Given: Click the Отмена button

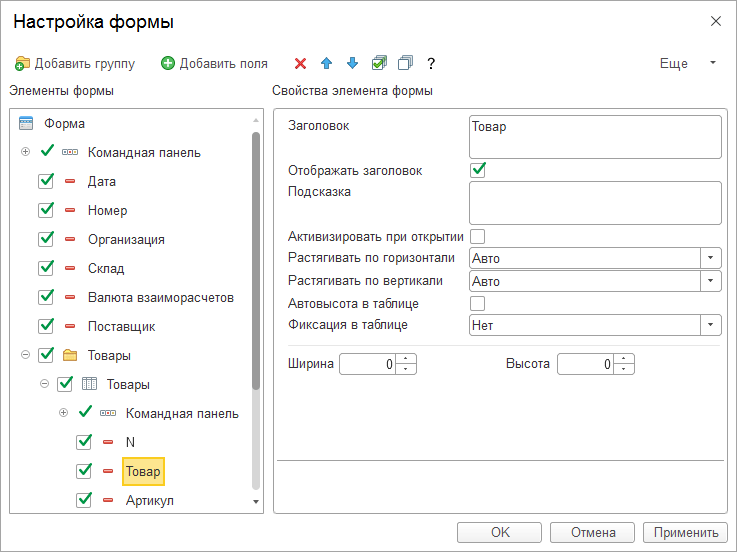Looking at the screenshot, I should [x=592, y=532].
